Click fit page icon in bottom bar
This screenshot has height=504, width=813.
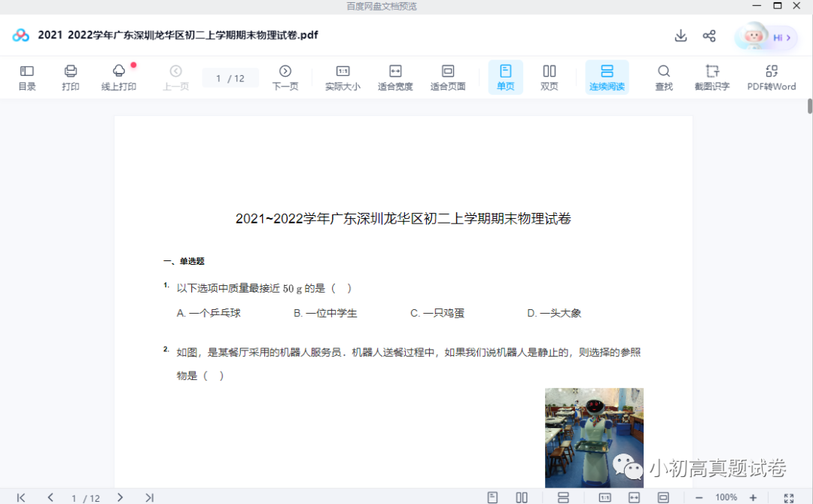pyautogui.click(x=663, y=498)
